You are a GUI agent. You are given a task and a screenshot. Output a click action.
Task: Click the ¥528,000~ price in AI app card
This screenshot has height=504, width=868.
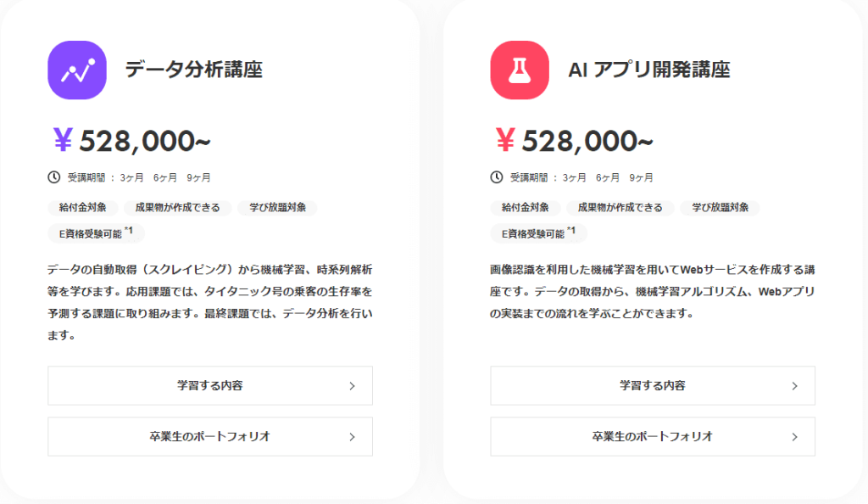point(574,141)
